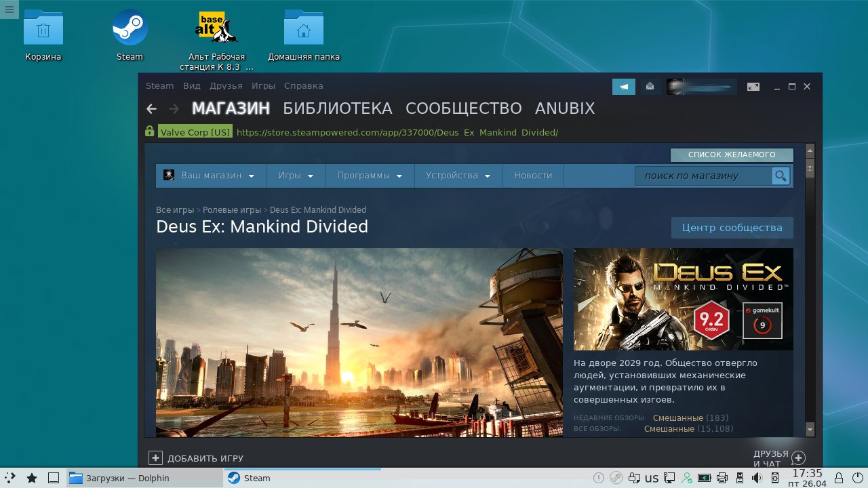Expand the Ваш магазин dropdown
This screenshot has height=488, width=868.
[211, 176]
